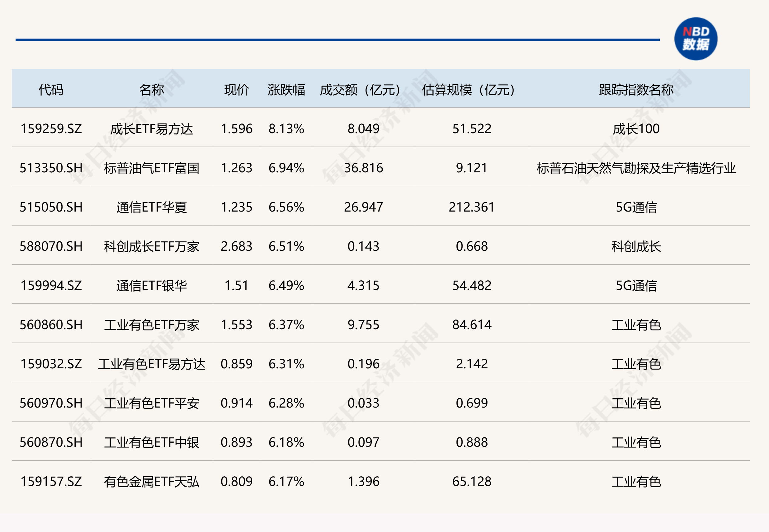Select the 涨跌幅 column header
The image size is (769, 532).
click(x=286, y=90)
